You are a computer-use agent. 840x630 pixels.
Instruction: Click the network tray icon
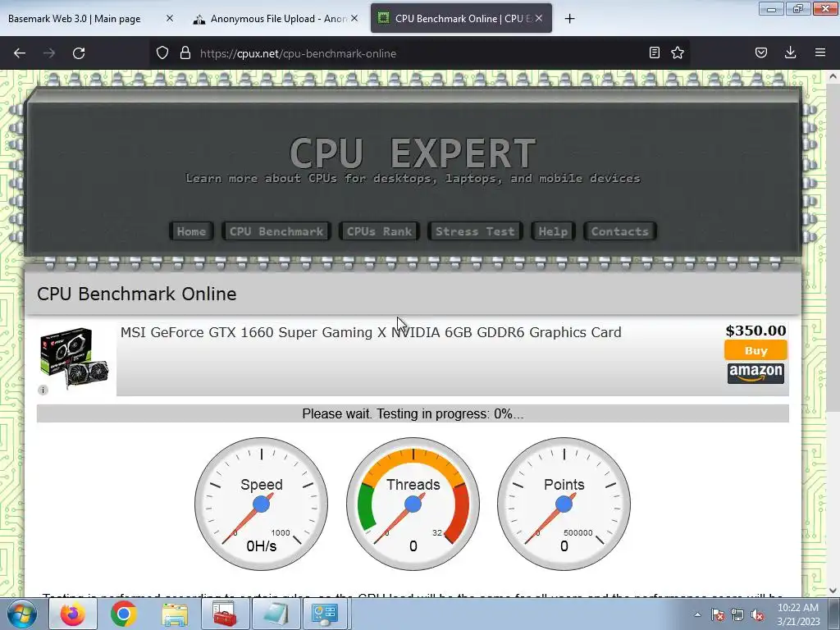[737, 614]
